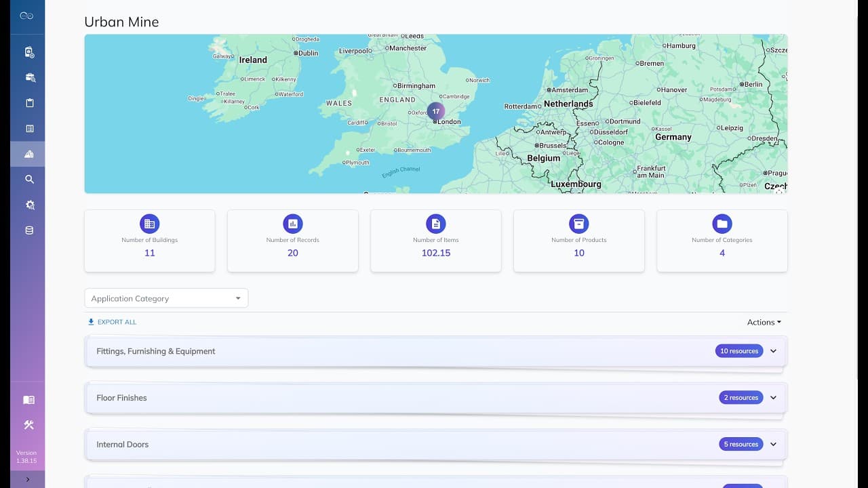Click the 2 resources badge
868x488 pixels.
click(x=741, y=398)
